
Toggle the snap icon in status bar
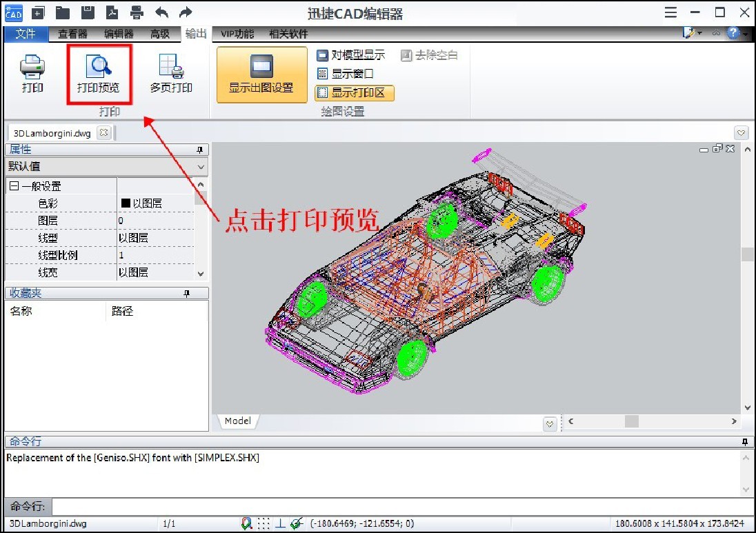point(247,523)
